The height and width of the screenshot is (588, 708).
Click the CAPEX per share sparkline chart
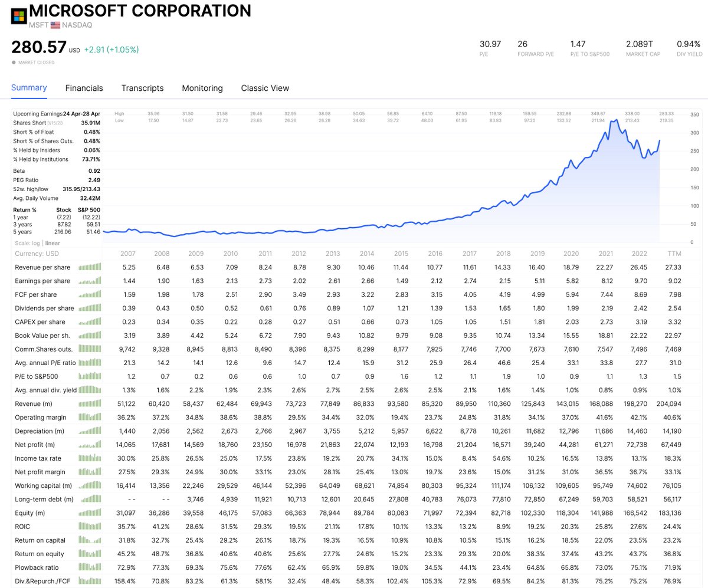click(x=89, y=321)
